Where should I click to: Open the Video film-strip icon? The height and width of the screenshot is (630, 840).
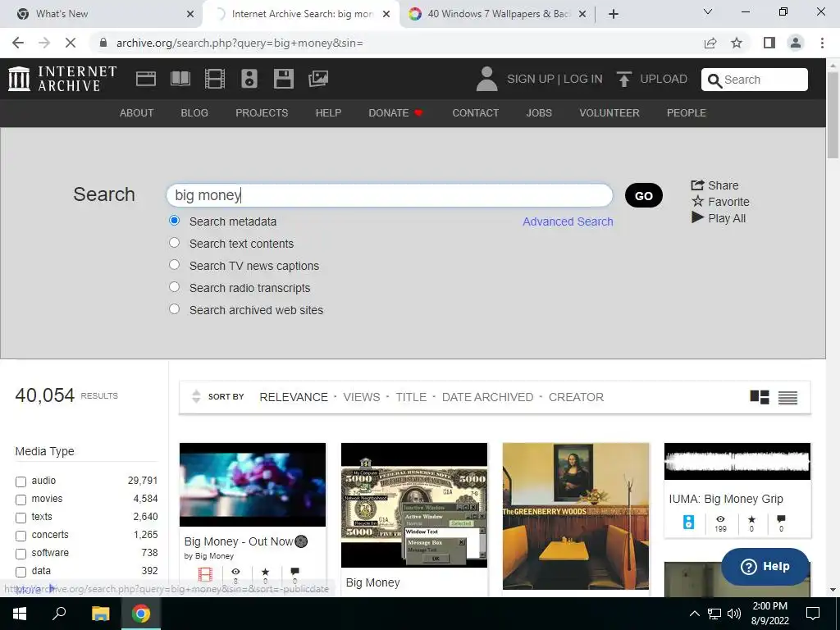(215, 79)
